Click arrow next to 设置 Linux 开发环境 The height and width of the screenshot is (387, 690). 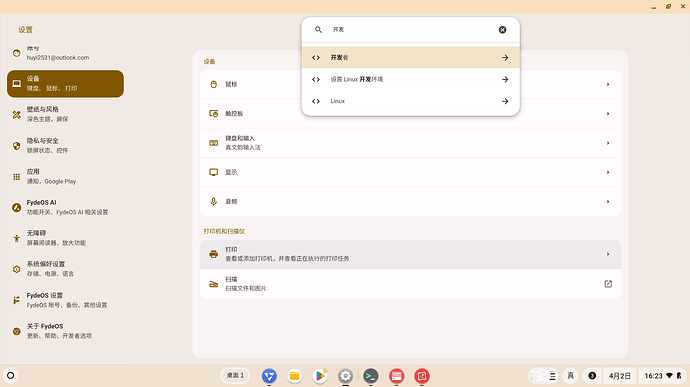(x=505, y=79)
